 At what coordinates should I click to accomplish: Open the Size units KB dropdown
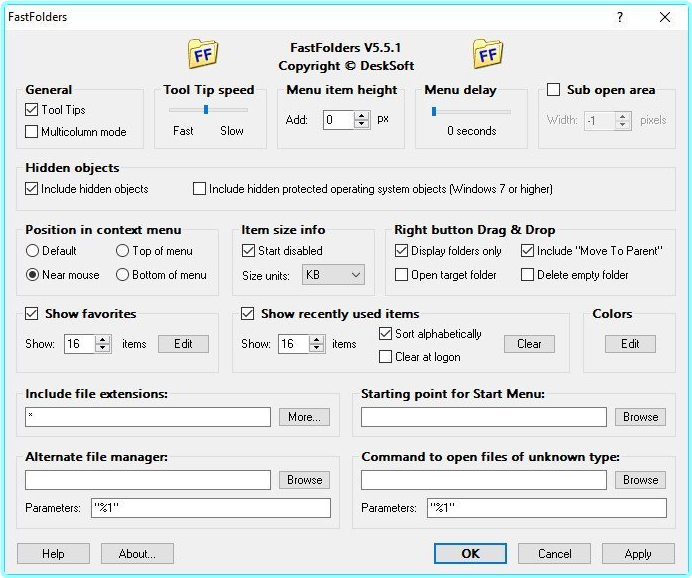point(333,275)
